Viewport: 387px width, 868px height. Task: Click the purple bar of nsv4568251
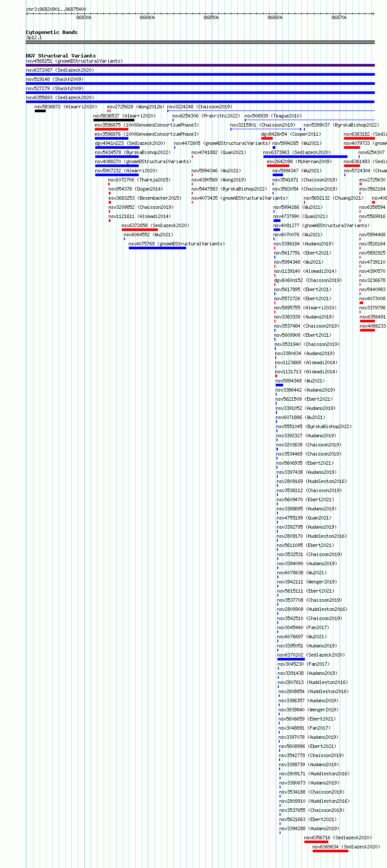point(200,65)
